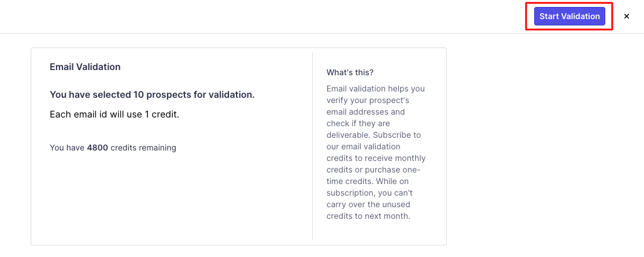The width and height of the screenshot is (644, 257).
Task: Click the Email Validation heading
Action: pyautogui.click(x=85, y=67)
